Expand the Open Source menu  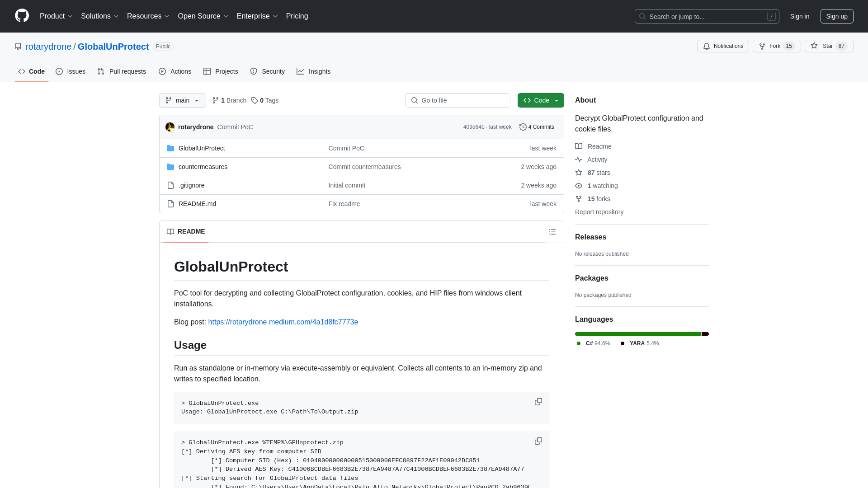[x=203, y=16]
